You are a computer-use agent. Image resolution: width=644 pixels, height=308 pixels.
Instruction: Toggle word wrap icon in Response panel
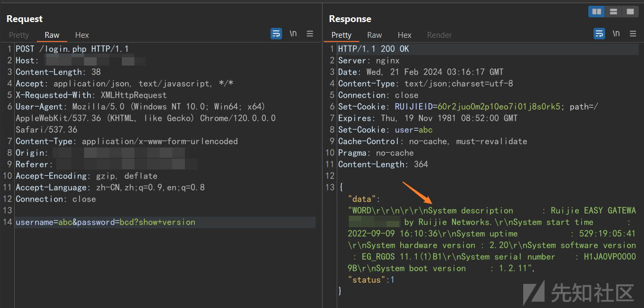click(599, 34)
